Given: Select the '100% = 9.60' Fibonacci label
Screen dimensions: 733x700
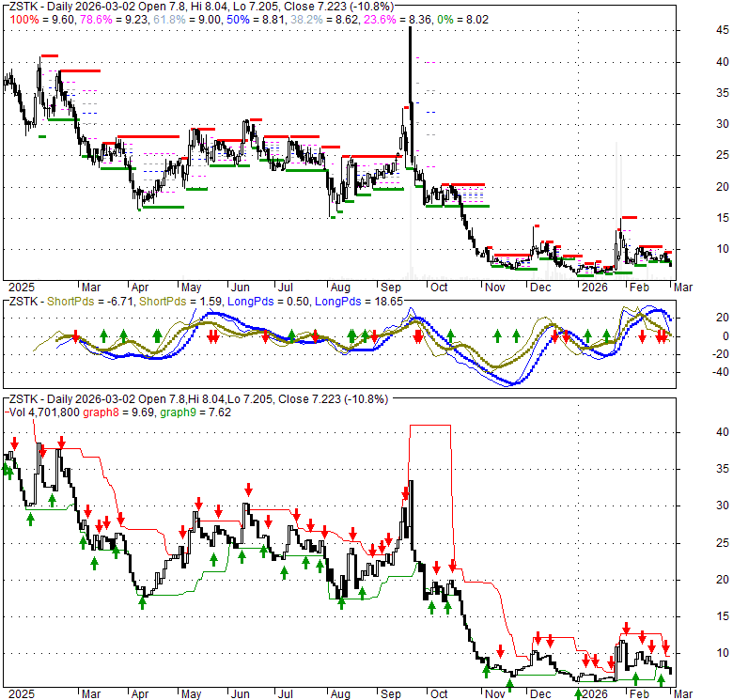Looking at the screenshot, I should pos(41,20).
